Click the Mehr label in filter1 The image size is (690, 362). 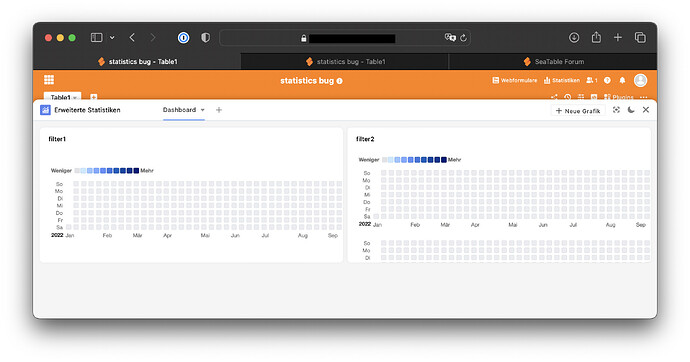(x=147, y=171)
